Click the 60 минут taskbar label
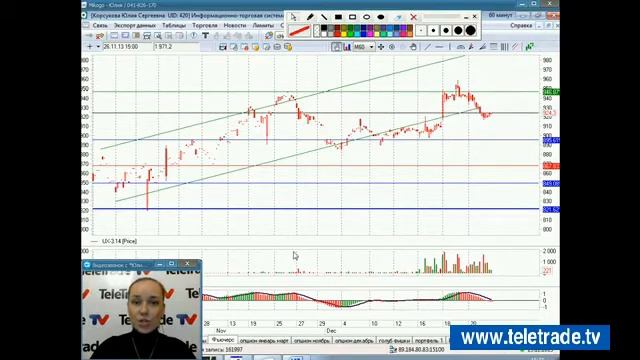Screen dimensions: 640x360 point(500,15)
